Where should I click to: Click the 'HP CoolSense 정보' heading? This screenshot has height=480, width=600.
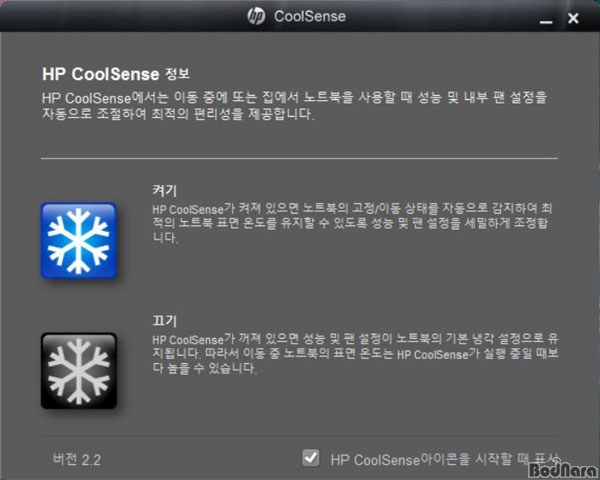(116, 74)
